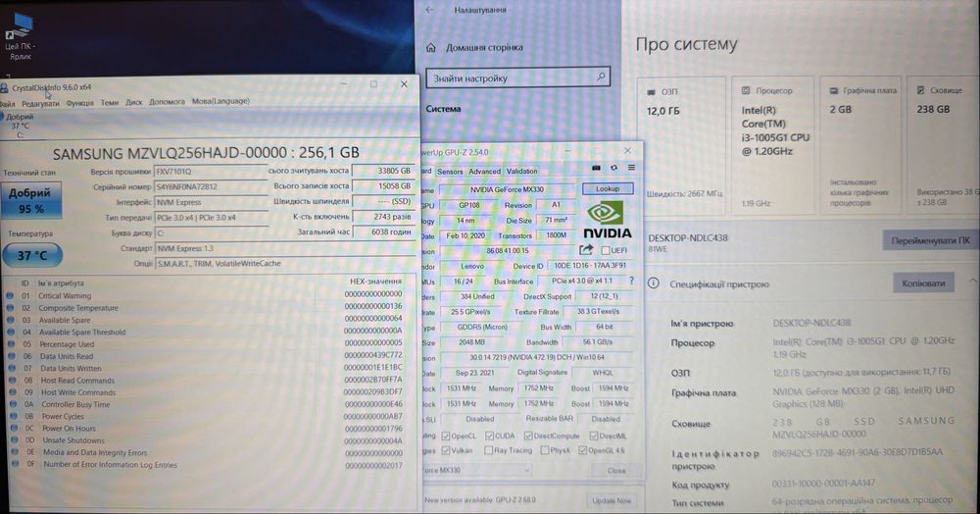Open the GPU-Z hamburger menu icon

[631, 168]
